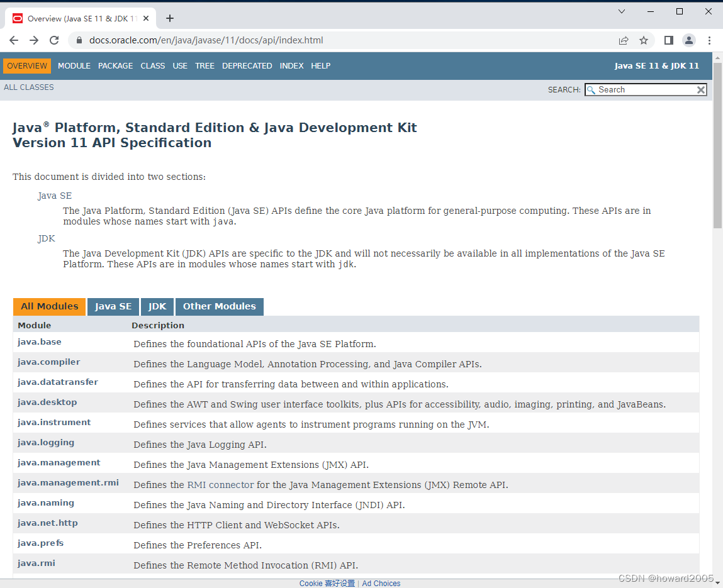Open the USE navigation item
The height and width of the screenshot is (588, 723).
pos(180,66)
